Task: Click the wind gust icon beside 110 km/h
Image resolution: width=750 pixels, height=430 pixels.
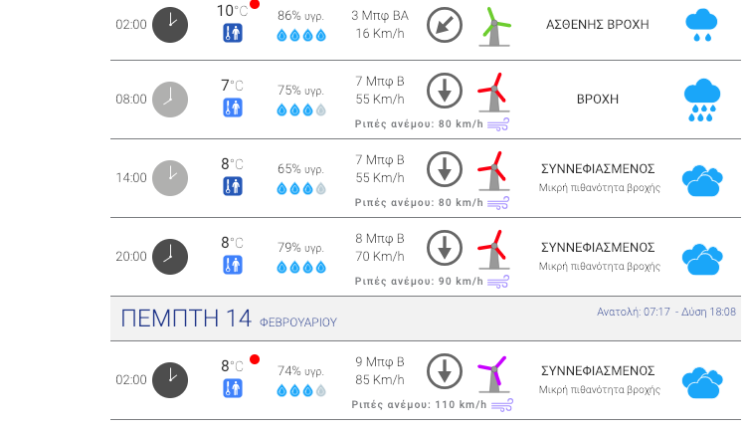Action: click(x=502, y=405)
